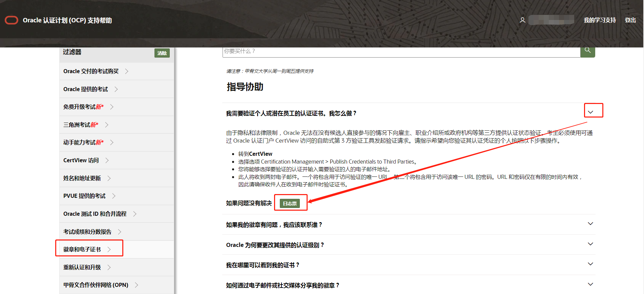Open 姓名和地址更新 filter item
This screenshot has width=644, height=294.
tap(117, 178)
